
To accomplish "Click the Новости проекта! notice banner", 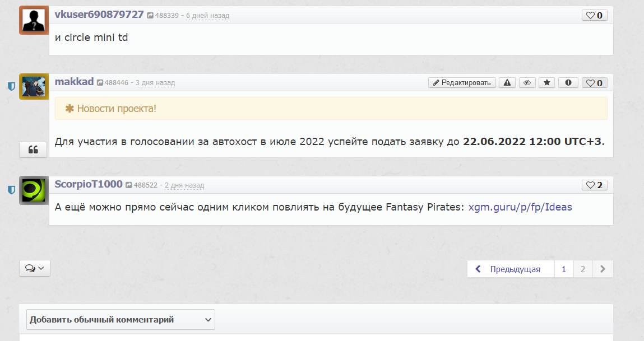I will pyautogui.click(x=331, y=108).
